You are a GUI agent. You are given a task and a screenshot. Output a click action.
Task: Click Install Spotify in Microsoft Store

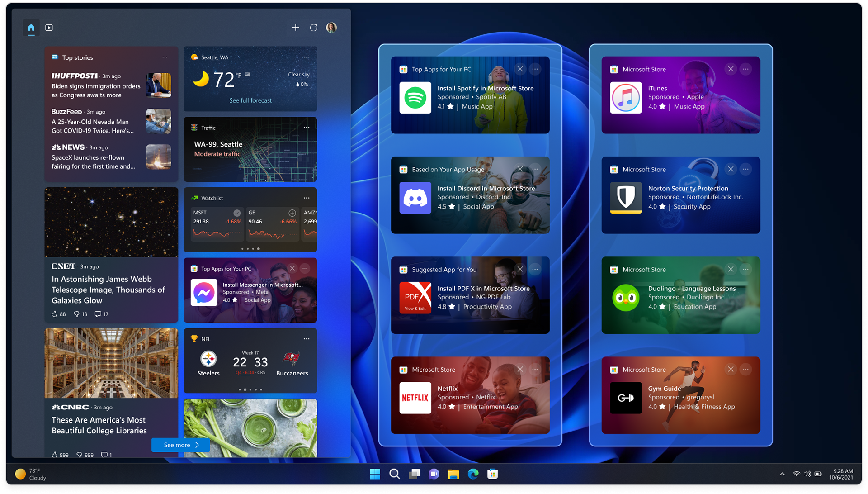coord(486,88)
